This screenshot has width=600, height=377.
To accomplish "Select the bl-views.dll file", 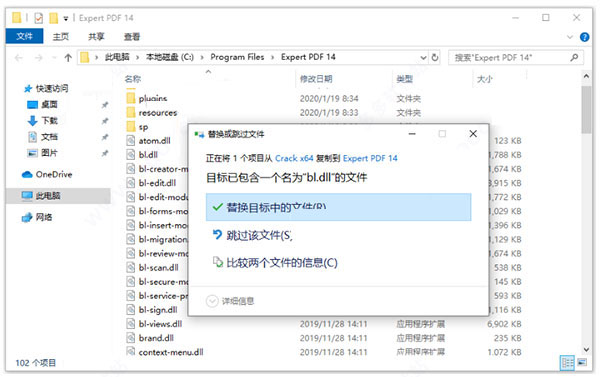I will tap(160, 324).
